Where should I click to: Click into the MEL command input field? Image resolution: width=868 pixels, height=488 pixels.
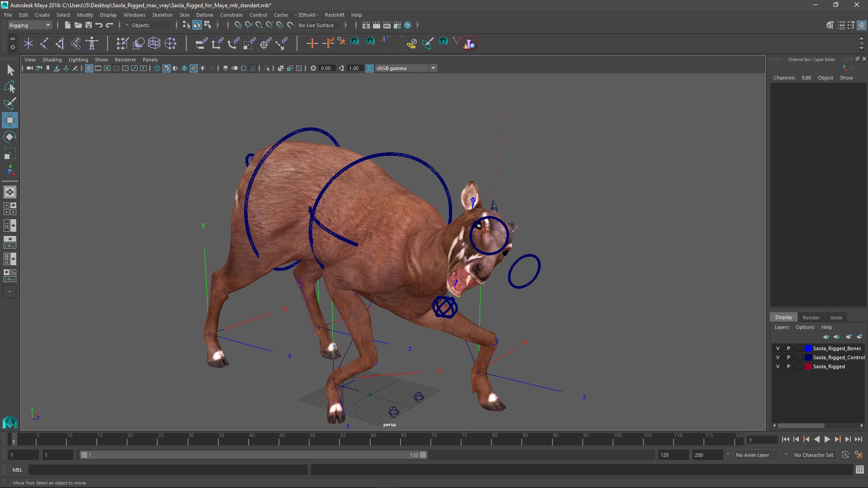coord(167,470)
